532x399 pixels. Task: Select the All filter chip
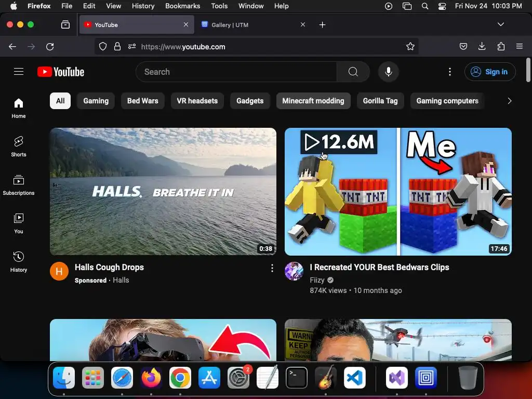[x=60, y=101]
